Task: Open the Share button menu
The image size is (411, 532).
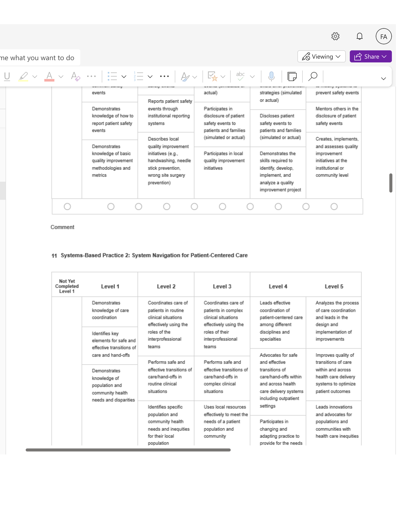Action: pos(370,57)
